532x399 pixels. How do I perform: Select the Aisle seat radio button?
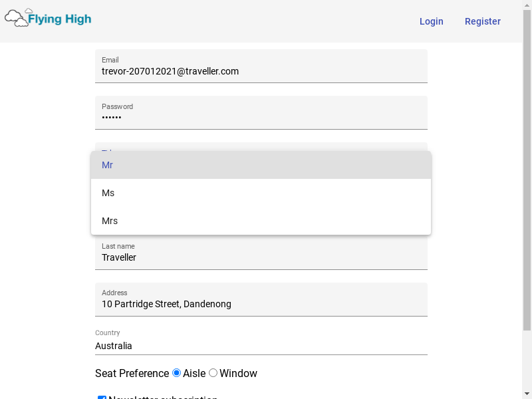coord(177,373)
